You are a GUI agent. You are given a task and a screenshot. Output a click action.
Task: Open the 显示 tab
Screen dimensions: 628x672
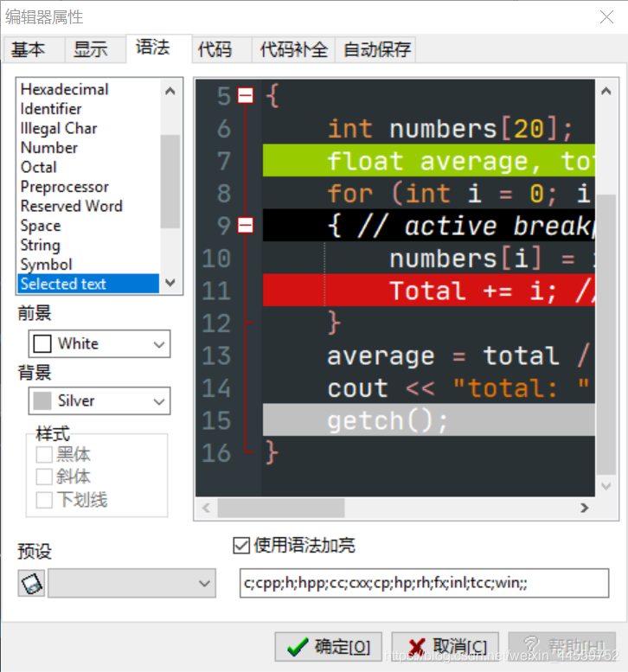(95, 49)
